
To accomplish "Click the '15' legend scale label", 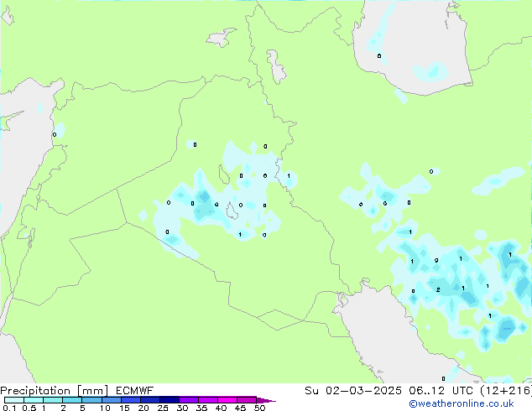I will point(124,408).
